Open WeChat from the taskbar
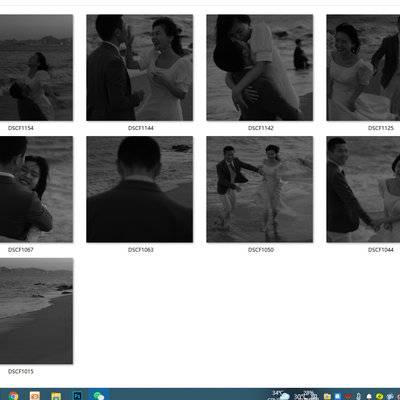 tap(99, 396)
